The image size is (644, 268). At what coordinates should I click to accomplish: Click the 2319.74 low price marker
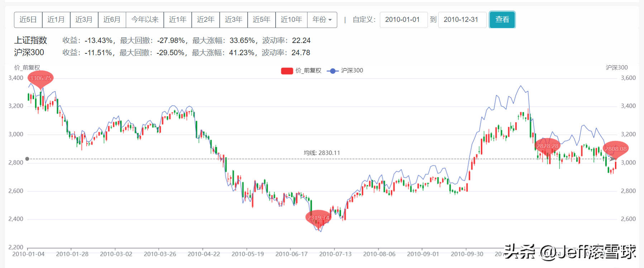click(x=318, y=217)
